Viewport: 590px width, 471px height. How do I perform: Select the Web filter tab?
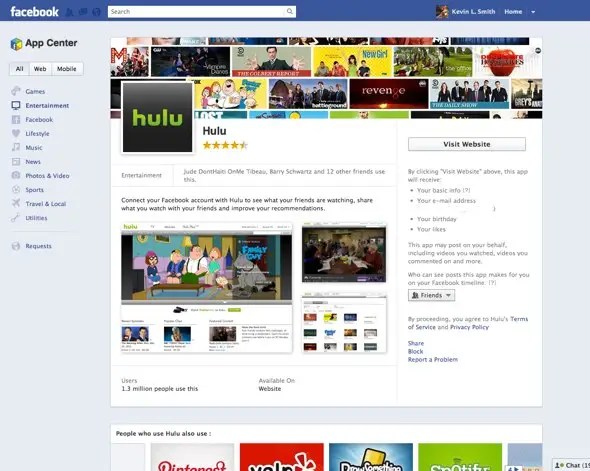click(40, 69)
